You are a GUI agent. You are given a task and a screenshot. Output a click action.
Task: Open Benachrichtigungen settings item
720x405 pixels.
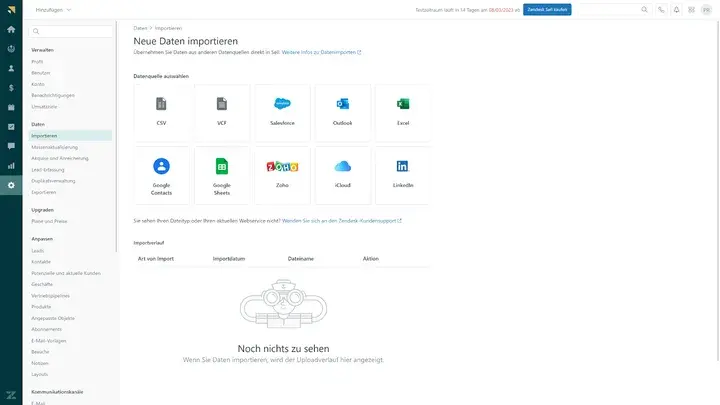pos(53,96)
